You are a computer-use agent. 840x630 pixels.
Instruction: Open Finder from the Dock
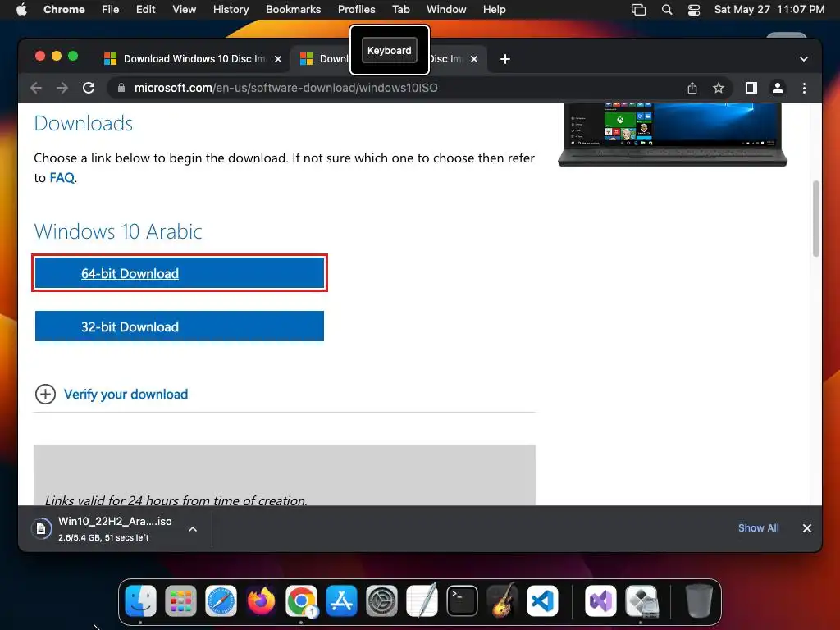(140, 600)
